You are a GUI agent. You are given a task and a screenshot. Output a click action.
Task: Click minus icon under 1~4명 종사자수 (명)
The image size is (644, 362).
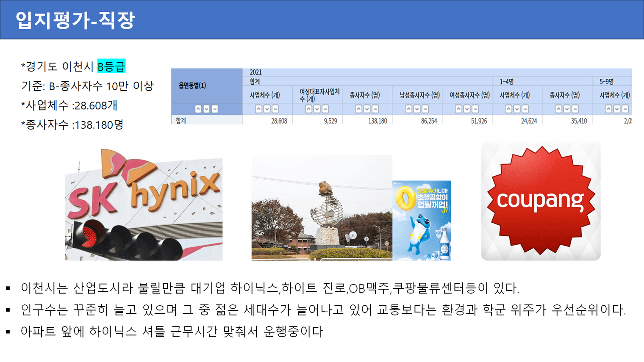click(x=575, y=109)
